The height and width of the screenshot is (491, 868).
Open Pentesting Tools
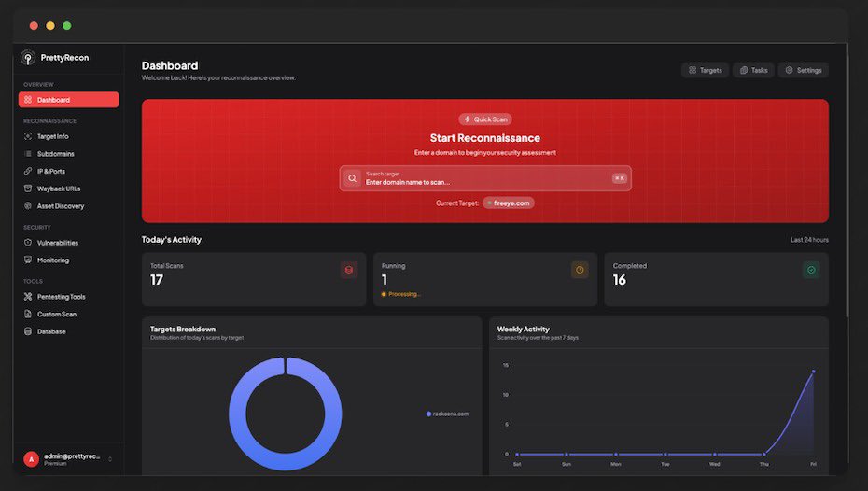click(69, 297)
